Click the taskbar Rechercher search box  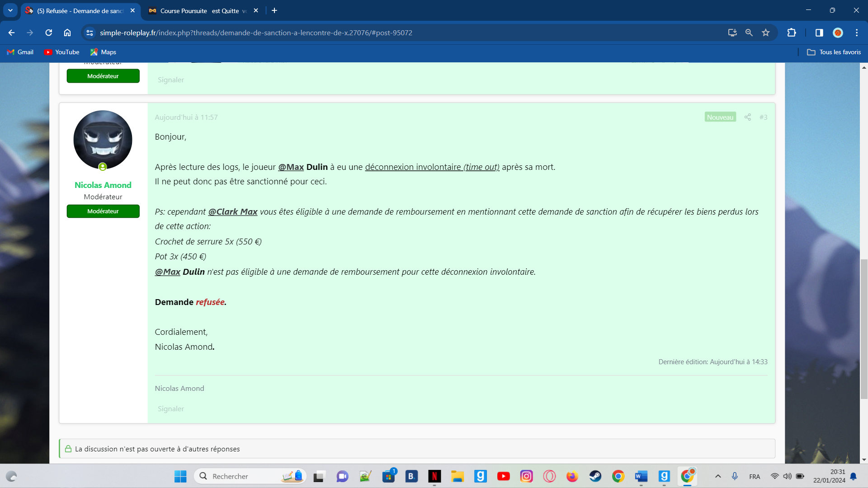tap(250, 476)
